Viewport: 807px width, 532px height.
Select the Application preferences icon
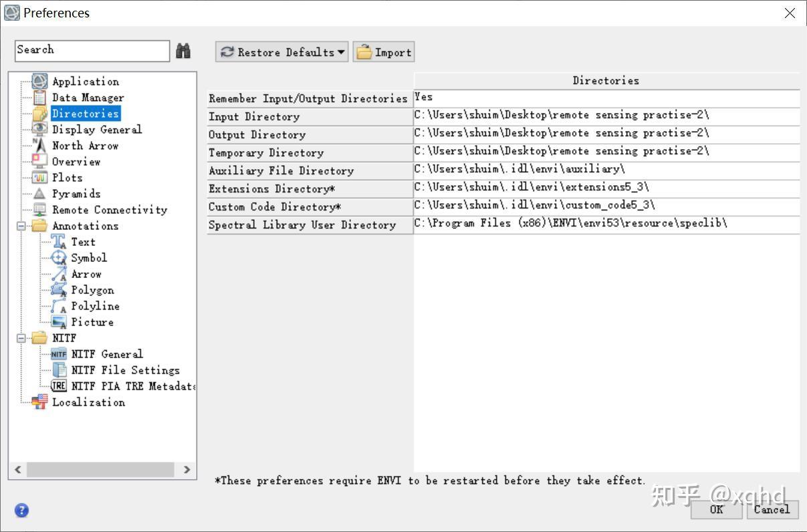click(40, 82)
